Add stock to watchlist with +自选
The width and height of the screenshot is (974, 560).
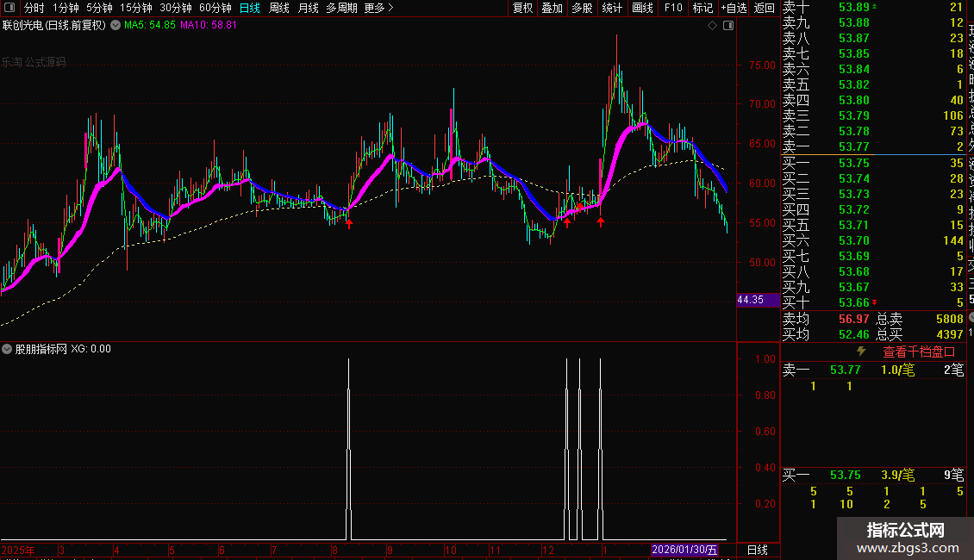(x=734, y=8)
